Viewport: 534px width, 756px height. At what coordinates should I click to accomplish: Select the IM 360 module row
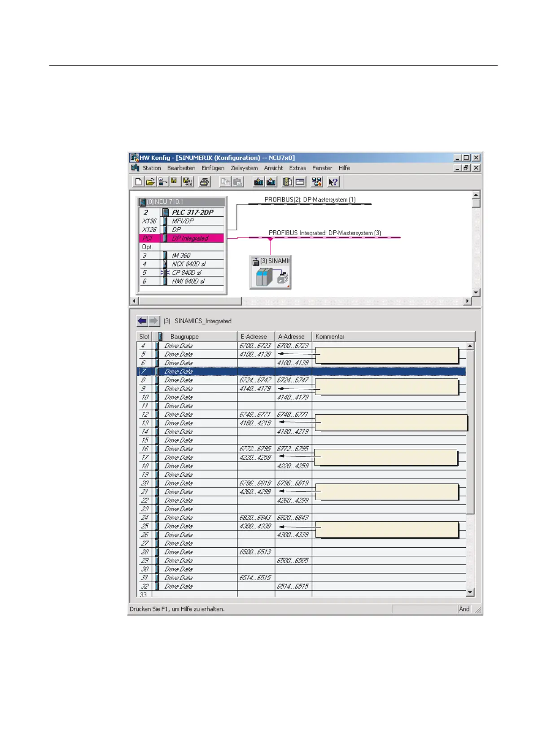pyautogui.click(x=182, y=255)
